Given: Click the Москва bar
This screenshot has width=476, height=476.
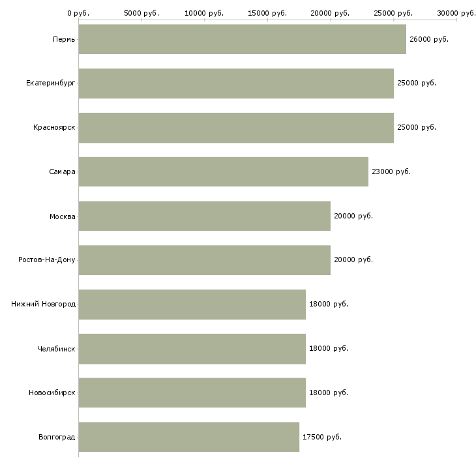Looking at the screenshot, I should click(x=204, y=216).
